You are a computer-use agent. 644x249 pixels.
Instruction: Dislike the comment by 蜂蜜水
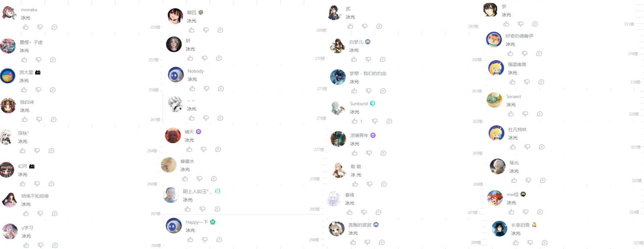click(199, 179)
